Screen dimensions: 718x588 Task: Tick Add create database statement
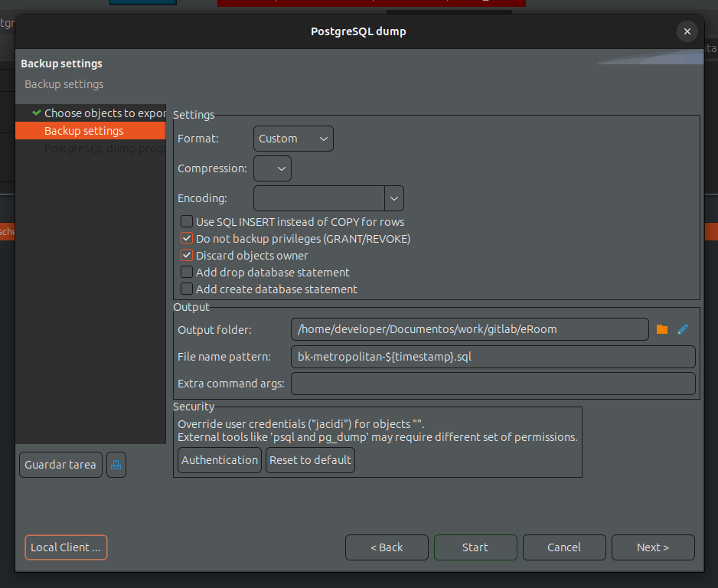(x=187, y=289)
